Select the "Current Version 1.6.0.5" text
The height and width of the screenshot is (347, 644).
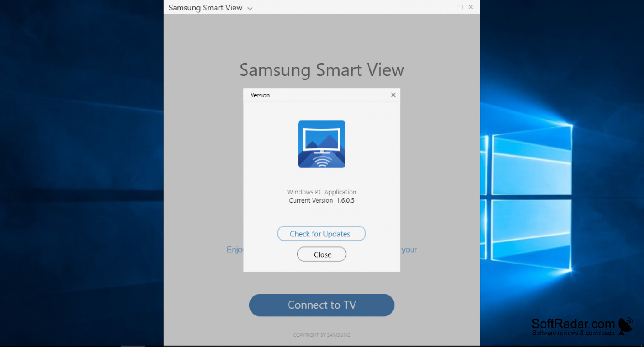(322, 200)
